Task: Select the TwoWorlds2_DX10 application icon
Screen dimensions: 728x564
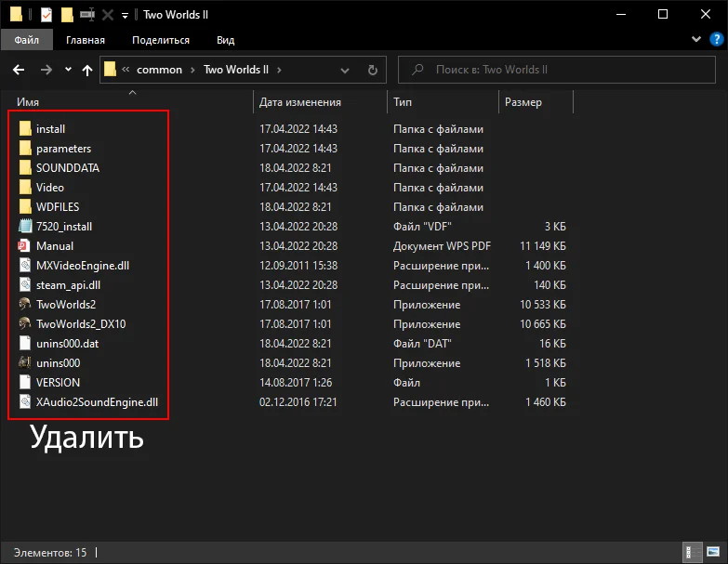Action: [x=25, y=323]
